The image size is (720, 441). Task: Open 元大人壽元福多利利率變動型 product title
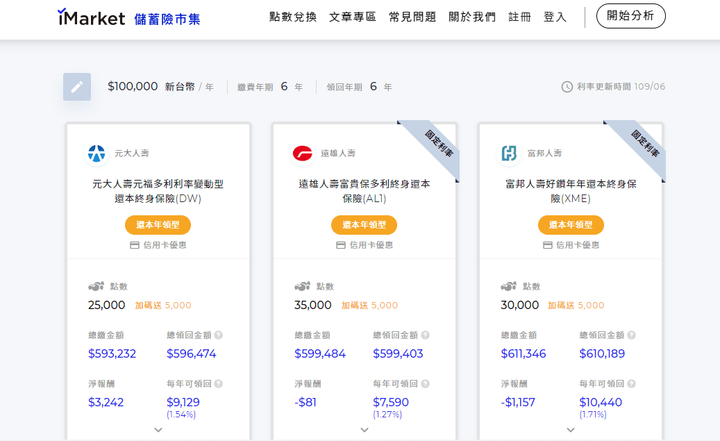click(x=158, y=191)
